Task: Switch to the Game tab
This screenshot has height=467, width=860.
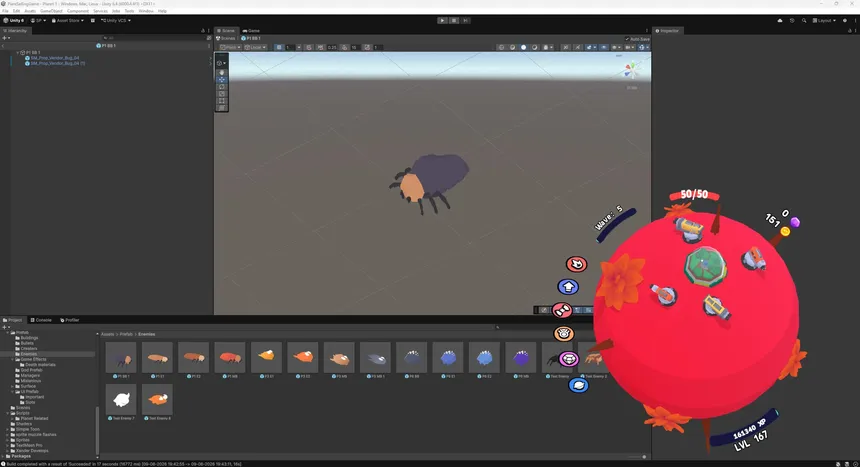Action: tap(251, 31)
